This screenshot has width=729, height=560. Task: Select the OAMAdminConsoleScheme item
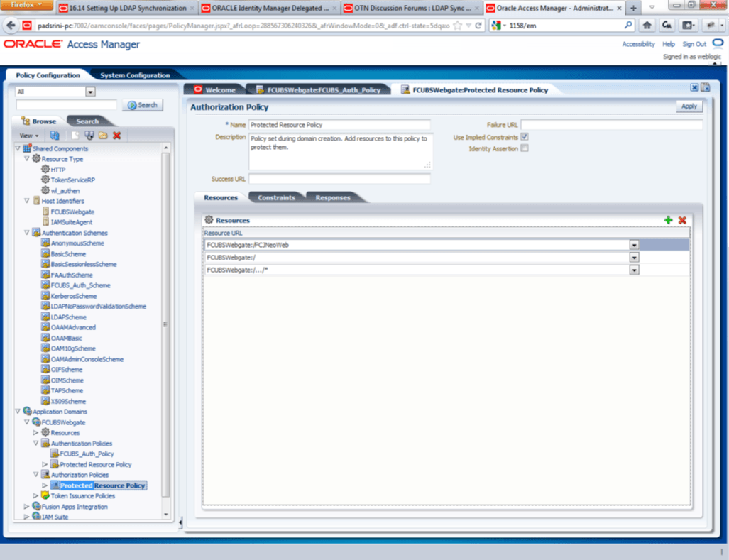[x=87, y=359]
